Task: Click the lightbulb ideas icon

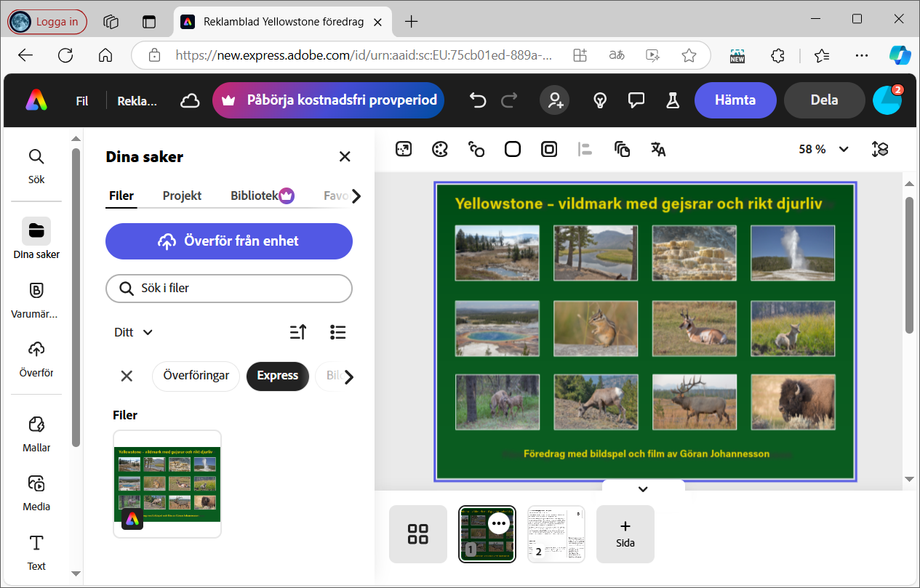Action: coord(600,100)
